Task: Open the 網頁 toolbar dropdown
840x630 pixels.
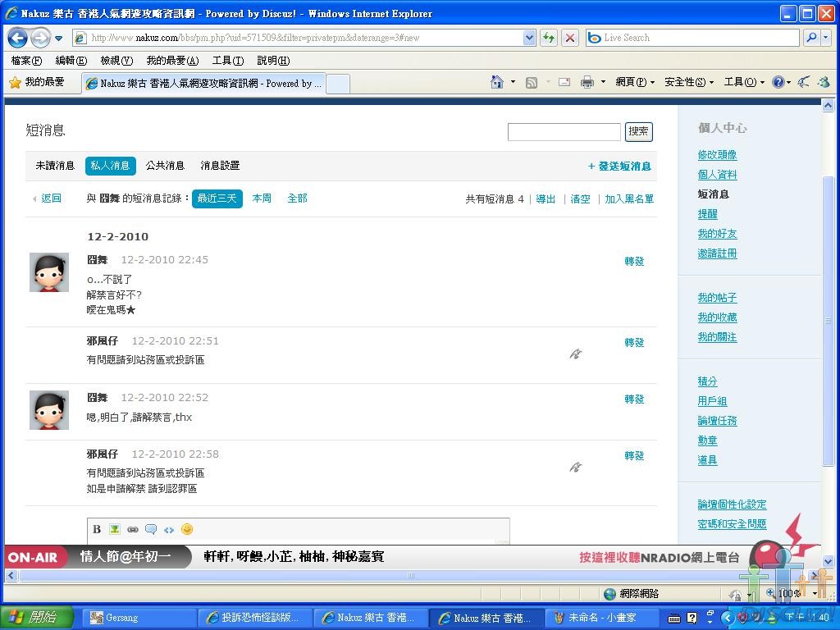Action: point(635,82)
